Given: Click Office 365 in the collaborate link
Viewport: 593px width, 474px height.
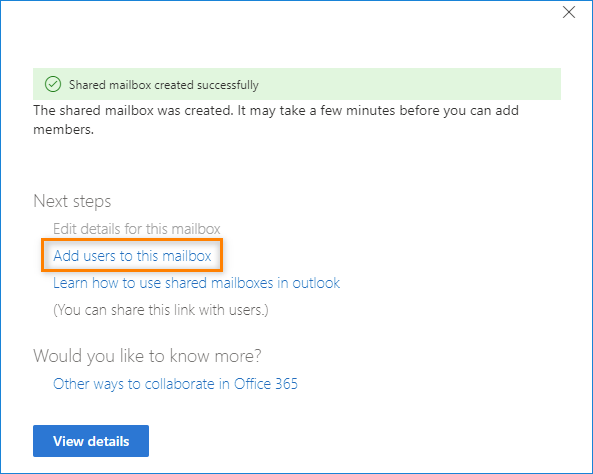Looking at the screenshot, I should (x=265, y=384).
